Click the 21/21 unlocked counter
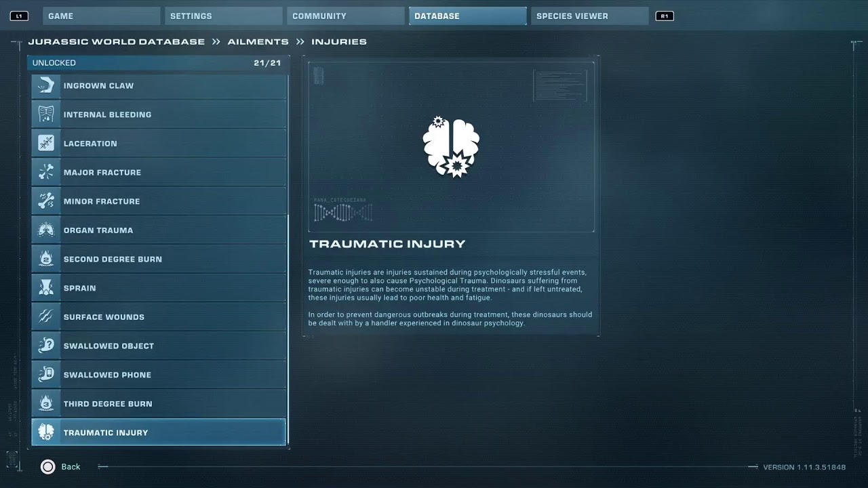Image resolution: width=868 pixels, height=488 pixels. click(267, 63)
